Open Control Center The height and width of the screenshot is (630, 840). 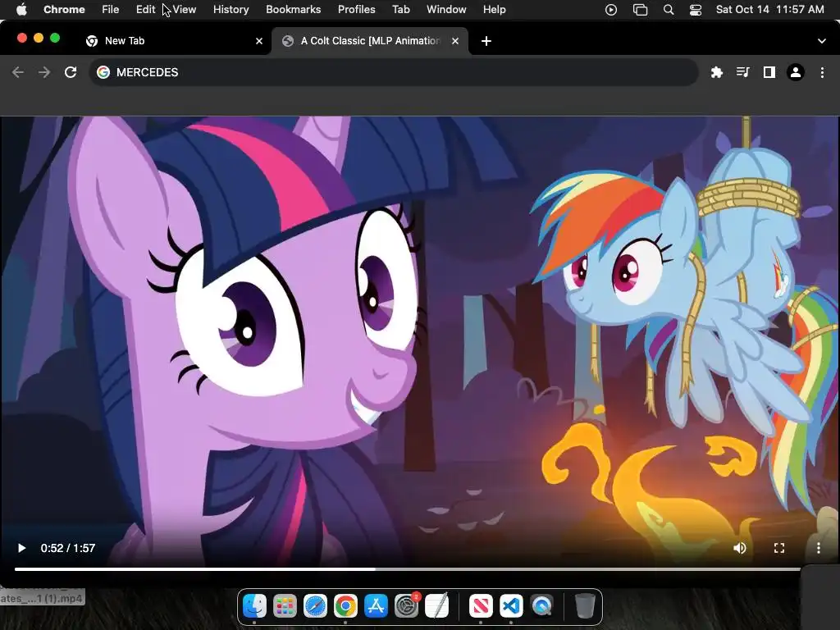696,9
